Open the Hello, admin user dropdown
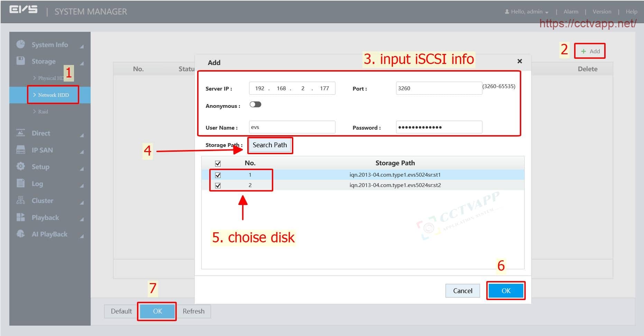 [x=527, y=12]
